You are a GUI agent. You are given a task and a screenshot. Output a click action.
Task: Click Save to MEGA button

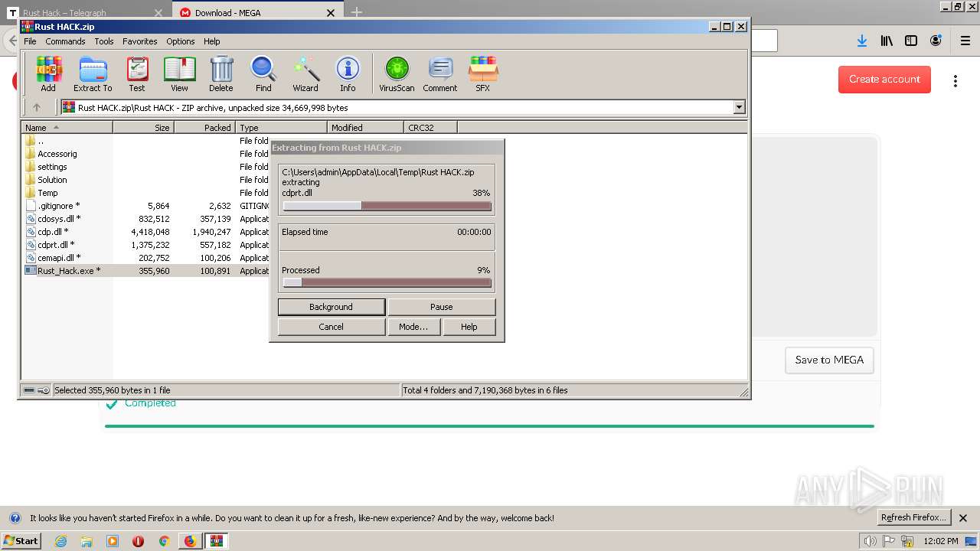pyautogui.click(x=829, y=360)
